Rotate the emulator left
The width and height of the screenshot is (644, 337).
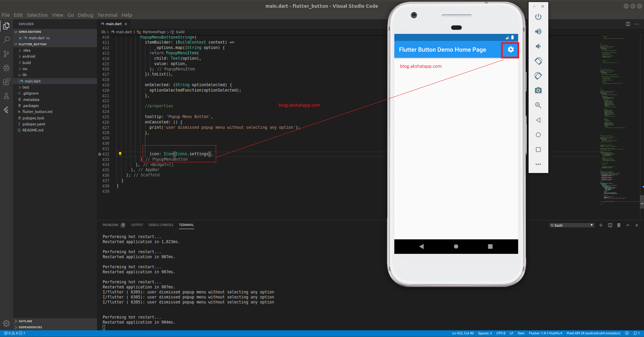538,61
